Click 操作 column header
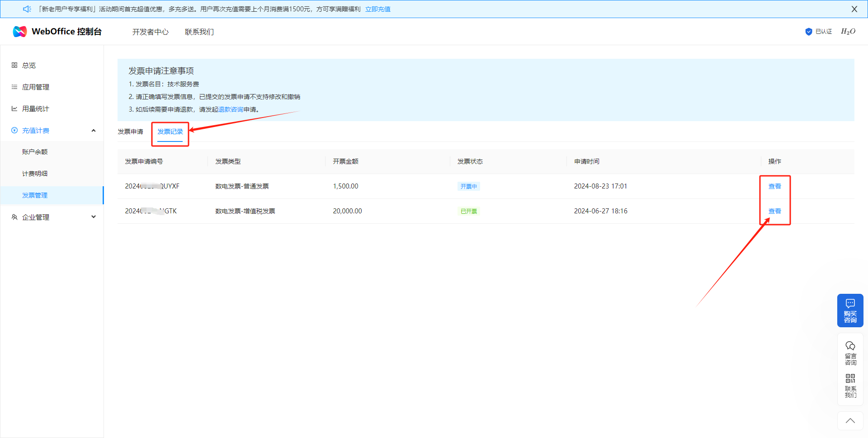 click(775, 161)
